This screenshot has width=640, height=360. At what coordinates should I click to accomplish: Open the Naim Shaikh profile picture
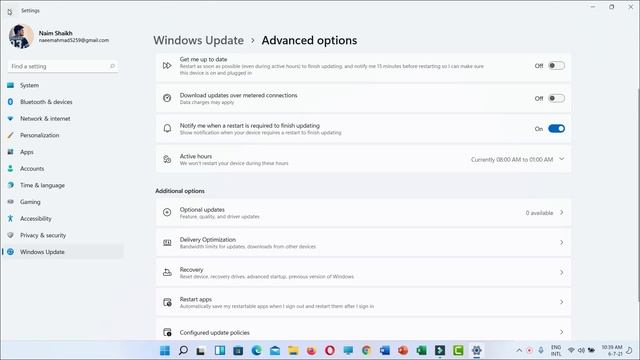20,36
